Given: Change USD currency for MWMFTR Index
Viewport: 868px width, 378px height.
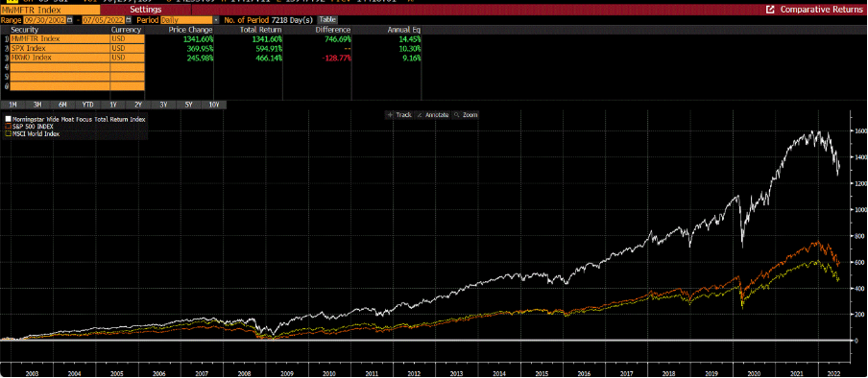Looking at the screenshot, I should pyautogui.click(x=128, y=39).
